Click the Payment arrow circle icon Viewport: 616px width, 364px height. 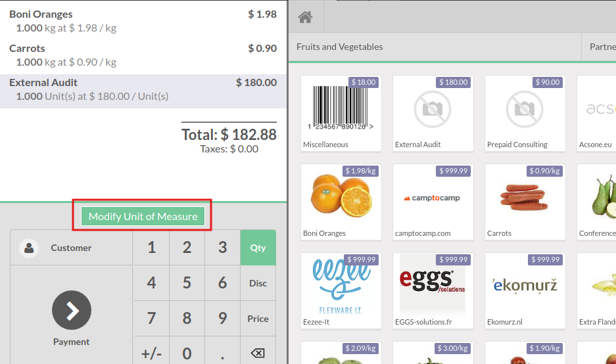click(x=72, y=310)
